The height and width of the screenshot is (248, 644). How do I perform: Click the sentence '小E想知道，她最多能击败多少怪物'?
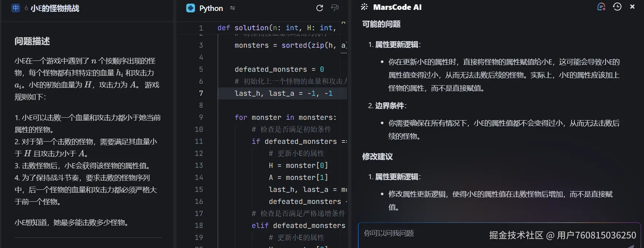click(73, 223)
